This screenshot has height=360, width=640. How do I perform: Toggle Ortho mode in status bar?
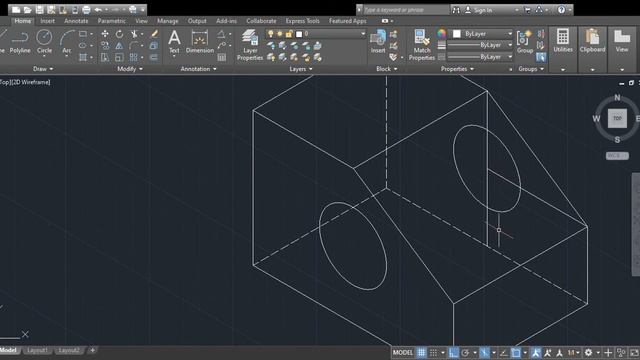[x=453, y=352]
